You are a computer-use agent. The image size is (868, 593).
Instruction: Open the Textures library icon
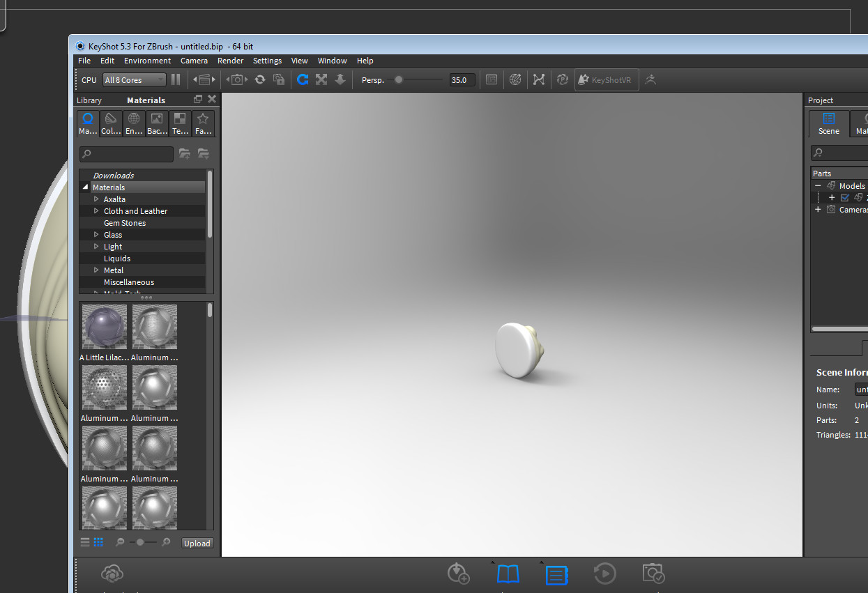(x=180, y=123)
